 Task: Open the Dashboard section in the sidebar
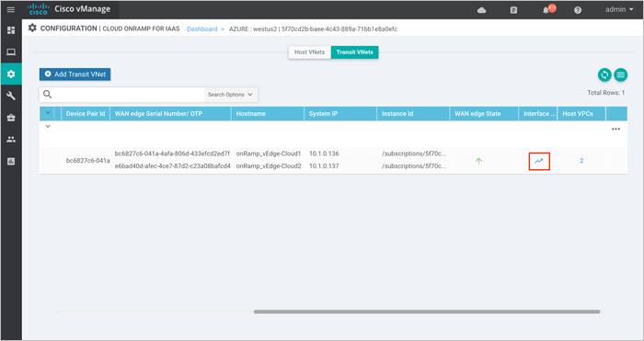(11, 30)
